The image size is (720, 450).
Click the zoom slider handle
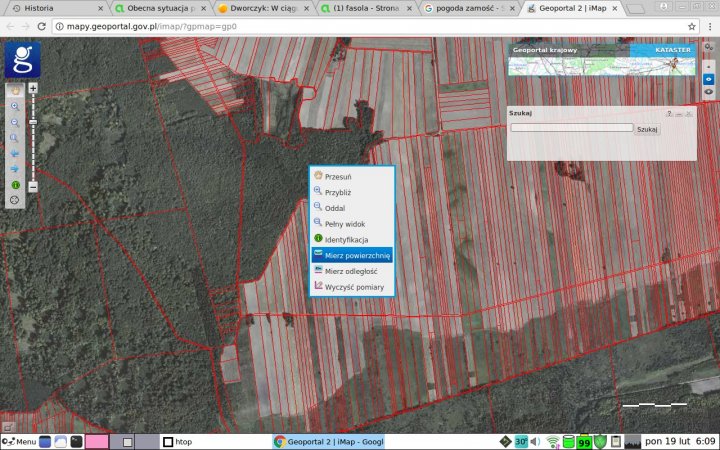[x=33, y=121]
